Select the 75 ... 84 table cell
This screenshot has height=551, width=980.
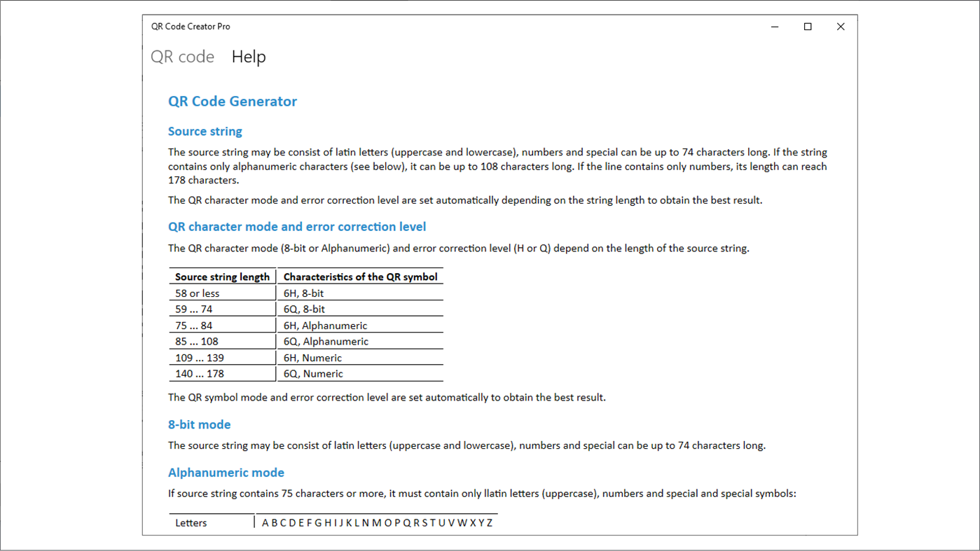point(195,325)
